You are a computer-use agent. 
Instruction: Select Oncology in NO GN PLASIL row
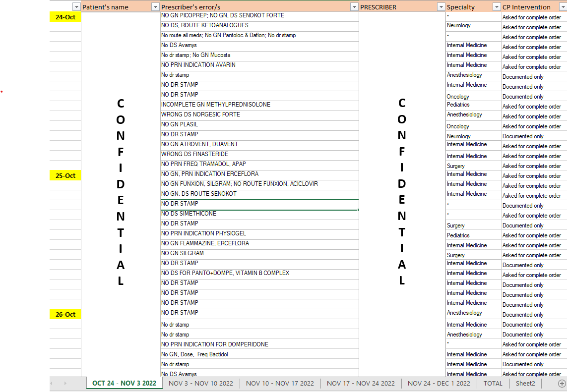[473, 125]
